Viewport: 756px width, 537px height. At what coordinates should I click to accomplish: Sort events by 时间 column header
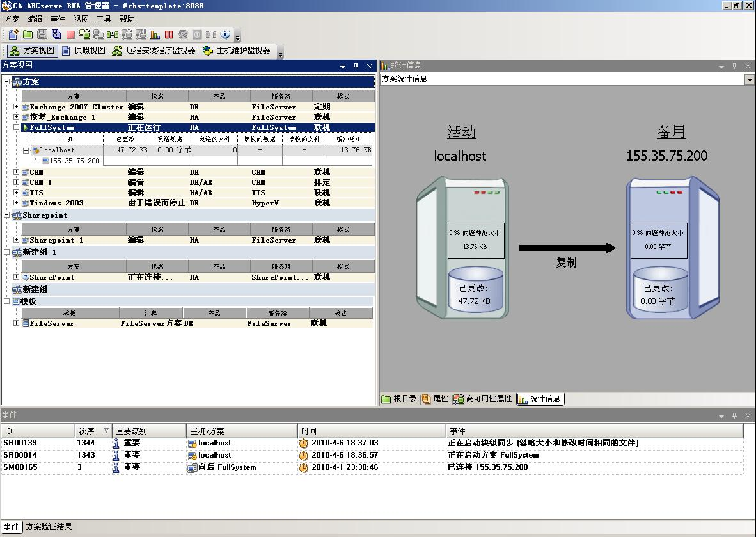[x=371, y=431]
